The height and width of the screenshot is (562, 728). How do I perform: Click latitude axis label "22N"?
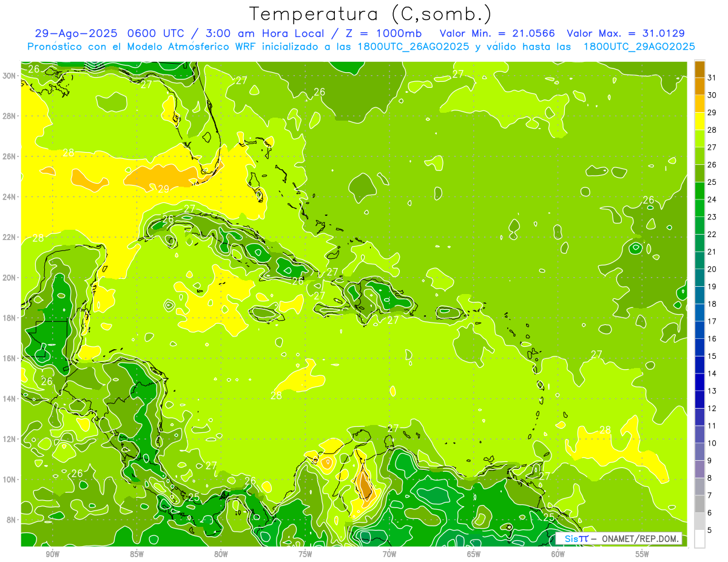click(x=10, y=237)
